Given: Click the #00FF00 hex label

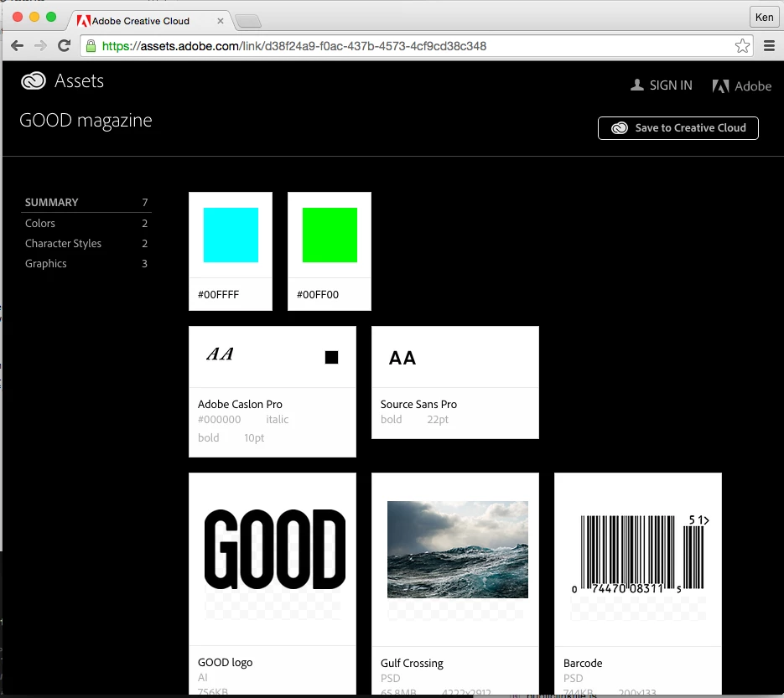Looking at the screenshot, I should coord(318,295).
